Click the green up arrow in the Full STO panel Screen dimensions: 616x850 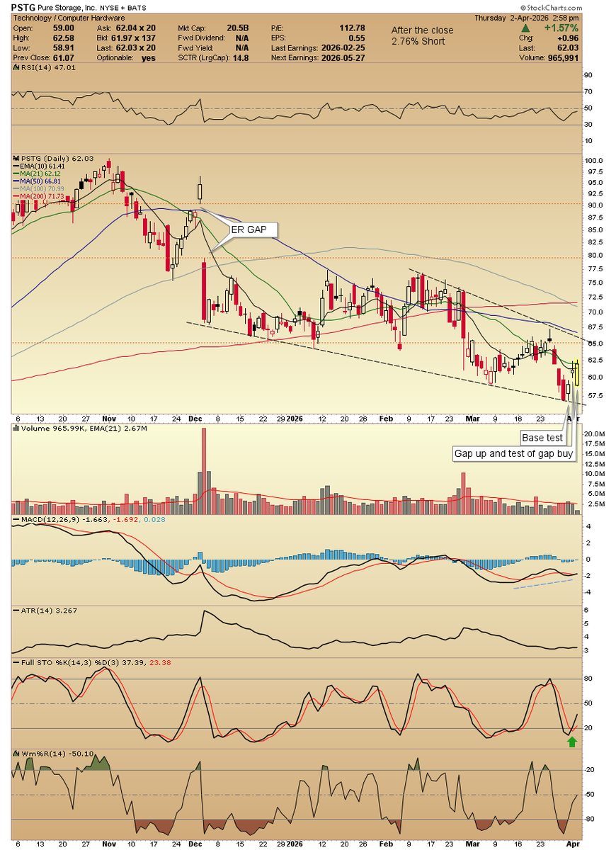(572, 742)
